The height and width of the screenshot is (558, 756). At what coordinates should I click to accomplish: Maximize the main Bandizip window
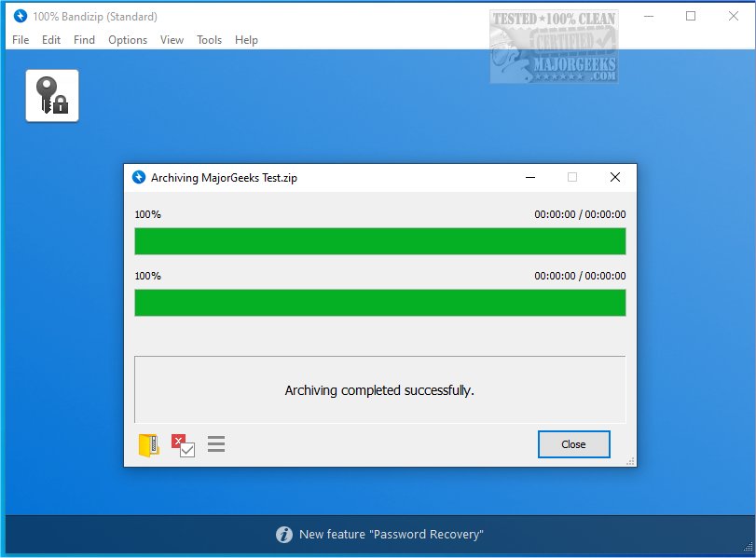coord(691,17)
